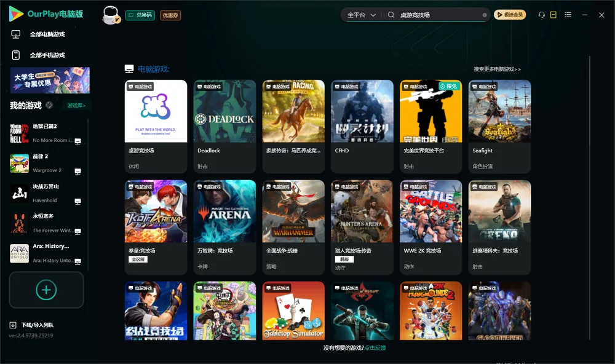
Task: Open the NBA 2K Playgrounds 2 card
Action: click(x=430, y=311)
